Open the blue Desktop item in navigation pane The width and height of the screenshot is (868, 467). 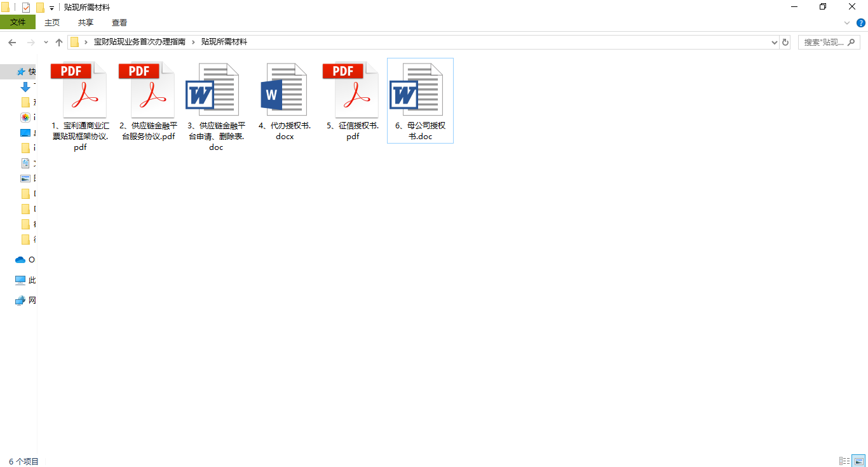[x=25, y=133]
